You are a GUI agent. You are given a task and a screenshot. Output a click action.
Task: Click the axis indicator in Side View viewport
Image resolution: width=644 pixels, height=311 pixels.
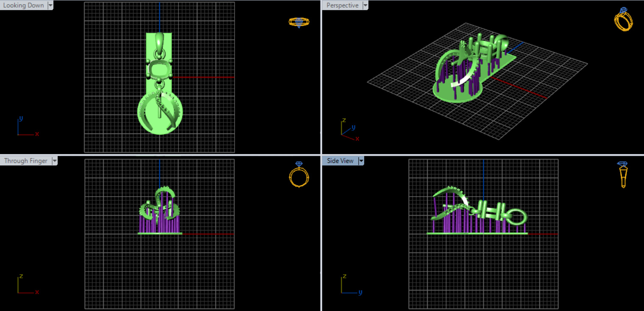(350, 285)
